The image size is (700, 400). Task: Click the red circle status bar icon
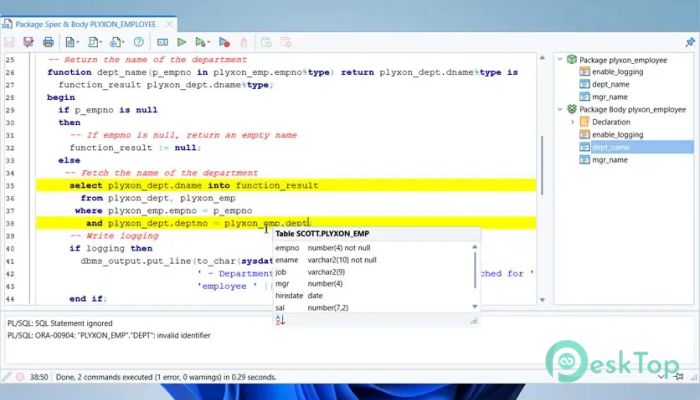click(x=20, y=377)
